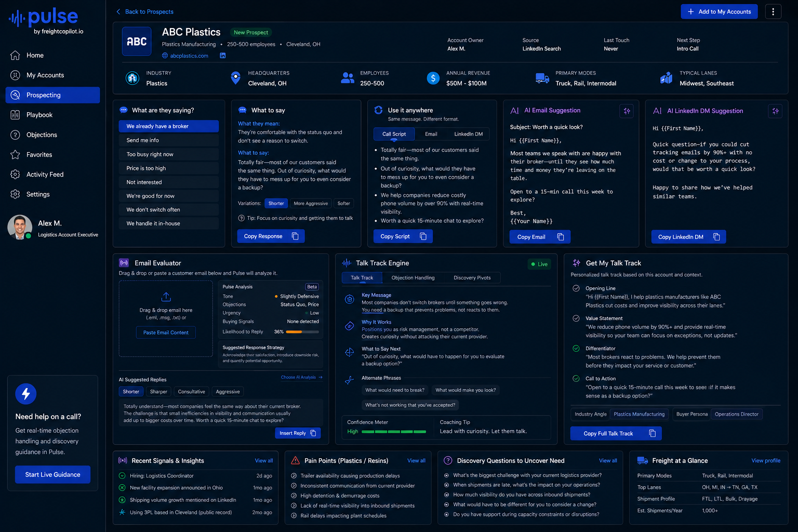Click the My Accounts sidebar icon
Image resolution: width=798 pixels, height=532 pixels.
(15, 75)
